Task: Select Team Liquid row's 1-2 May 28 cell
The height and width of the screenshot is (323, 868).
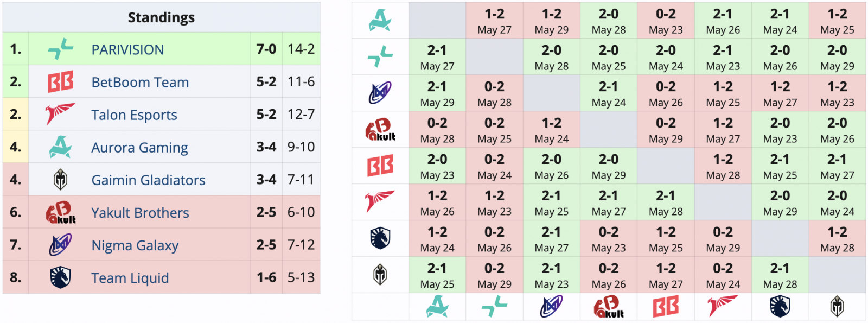Action: (x=837, y=239)
